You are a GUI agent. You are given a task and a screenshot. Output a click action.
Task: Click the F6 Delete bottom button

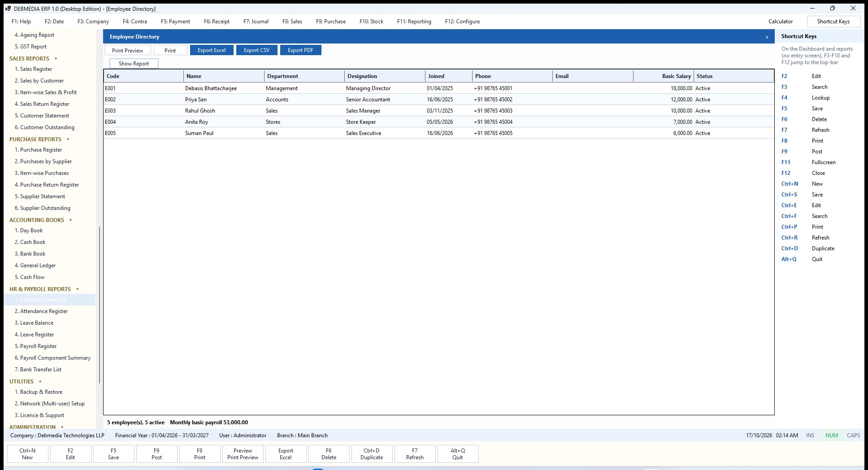click(329, 454)
